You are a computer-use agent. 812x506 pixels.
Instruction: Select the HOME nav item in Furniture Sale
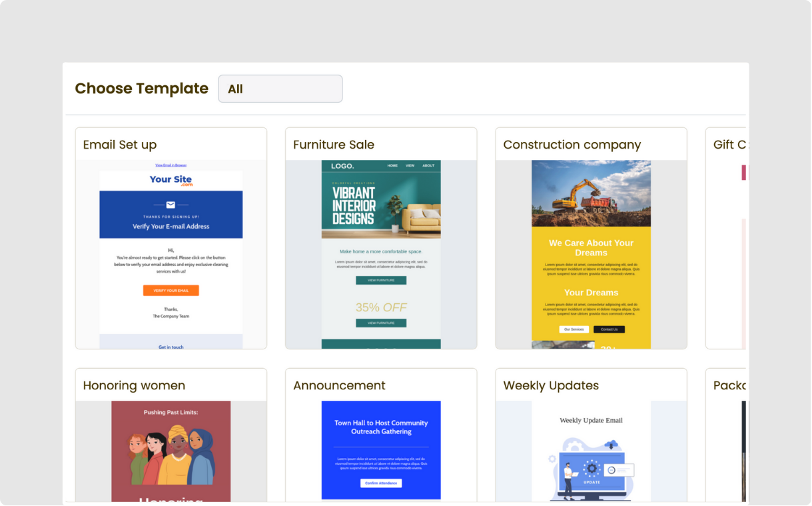pos(392,165)
